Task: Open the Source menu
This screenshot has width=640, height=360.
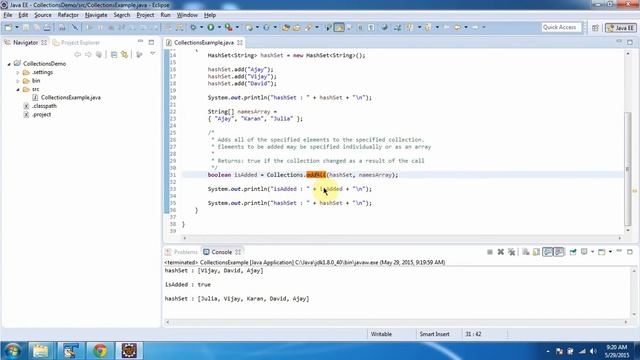Action: click(43, 15)
